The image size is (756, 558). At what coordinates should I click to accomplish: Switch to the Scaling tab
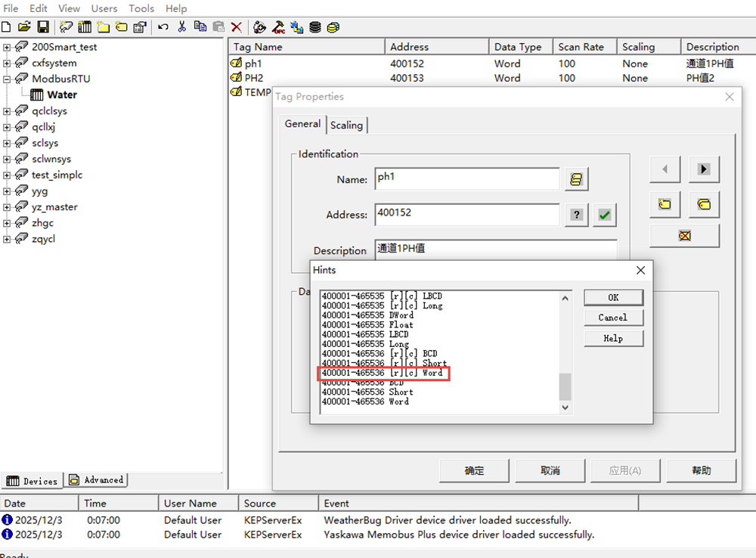[x=346, y=126]
